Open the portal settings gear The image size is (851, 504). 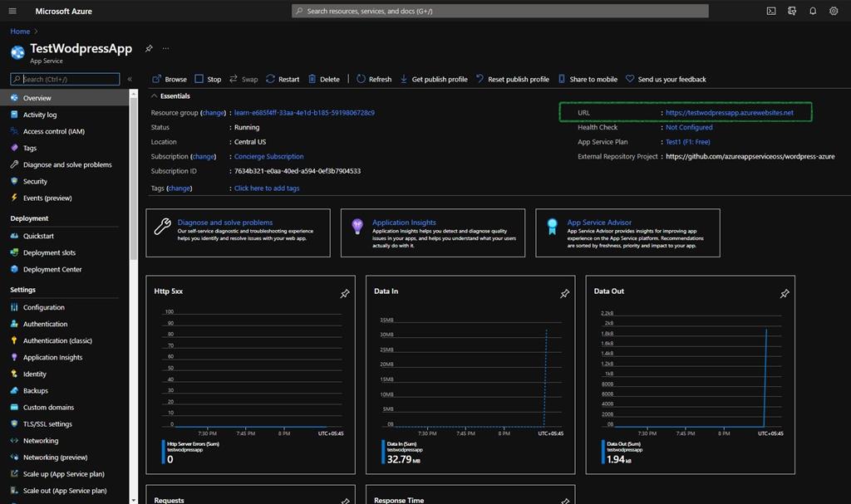point(834,11)
